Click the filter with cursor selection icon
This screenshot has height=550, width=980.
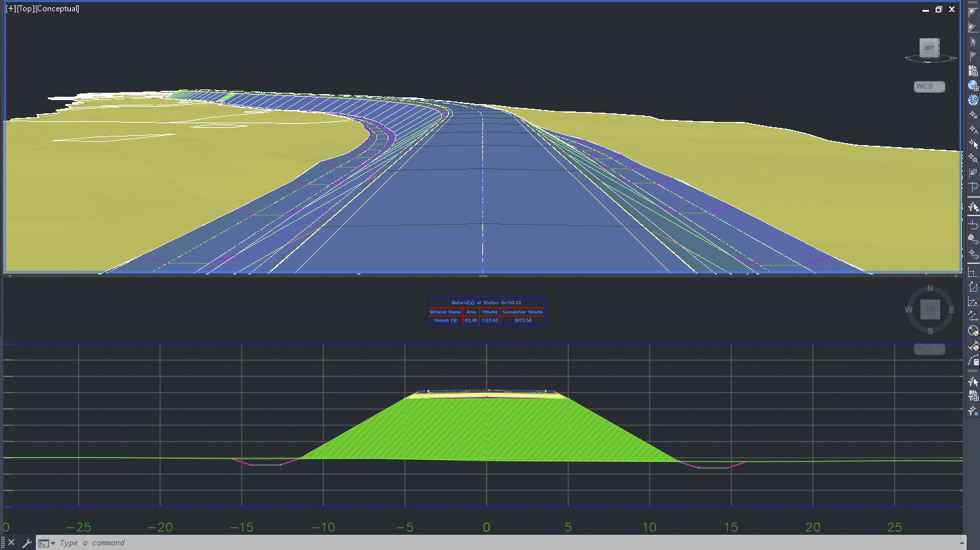[x=973, y=382]
